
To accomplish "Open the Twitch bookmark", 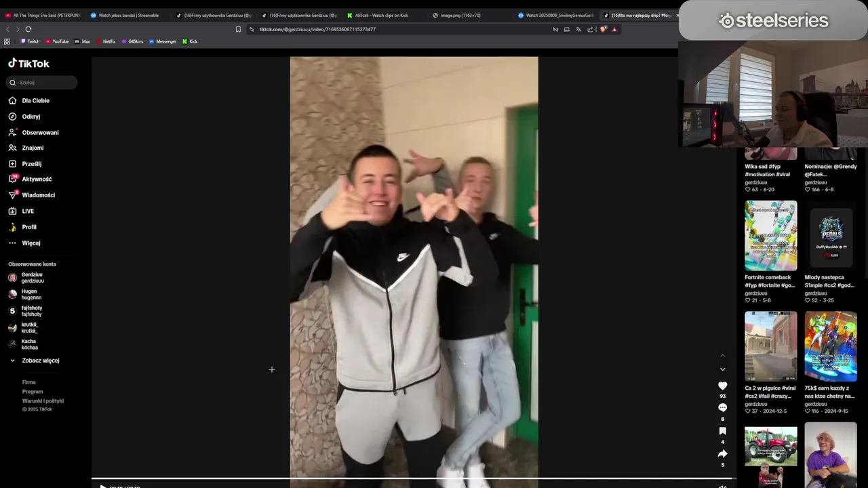I will pyautogui.click(x=30, y=41).
